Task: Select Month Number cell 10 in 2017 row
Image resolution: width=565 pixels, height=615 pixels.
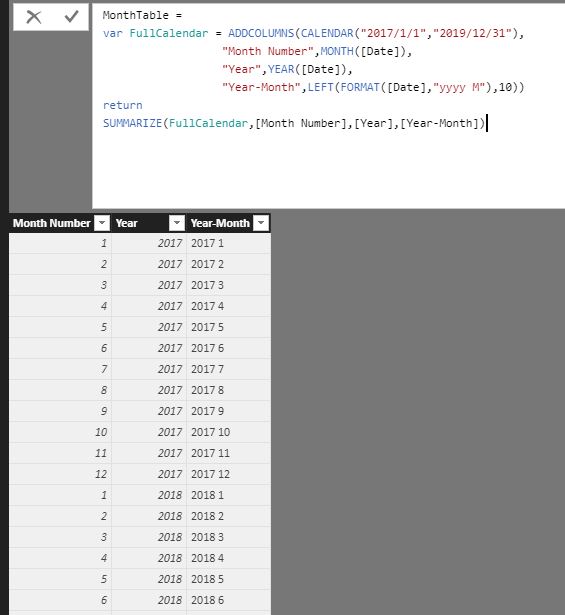Action: [x=60, y=432]
